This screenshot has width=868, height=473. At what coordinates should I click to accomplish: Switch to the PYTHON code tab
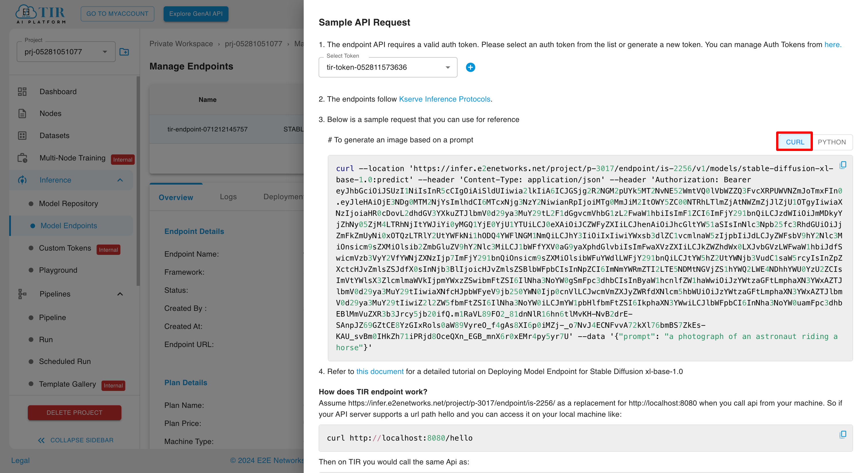point(832,142)
